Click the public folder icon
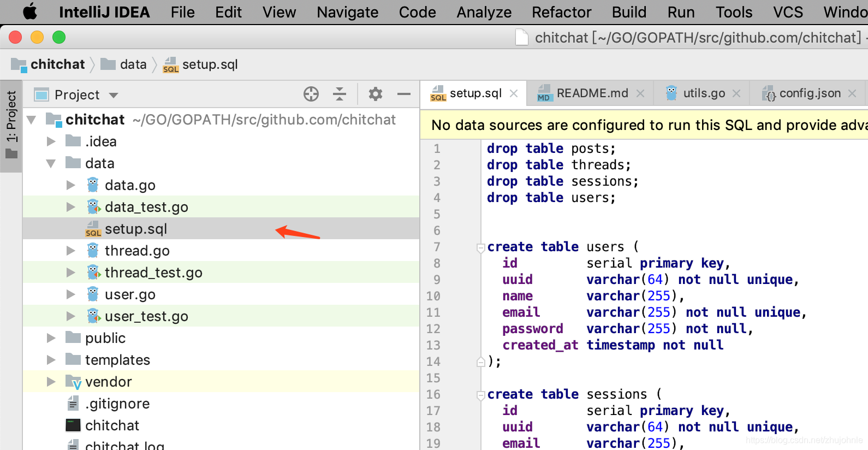 73,337
